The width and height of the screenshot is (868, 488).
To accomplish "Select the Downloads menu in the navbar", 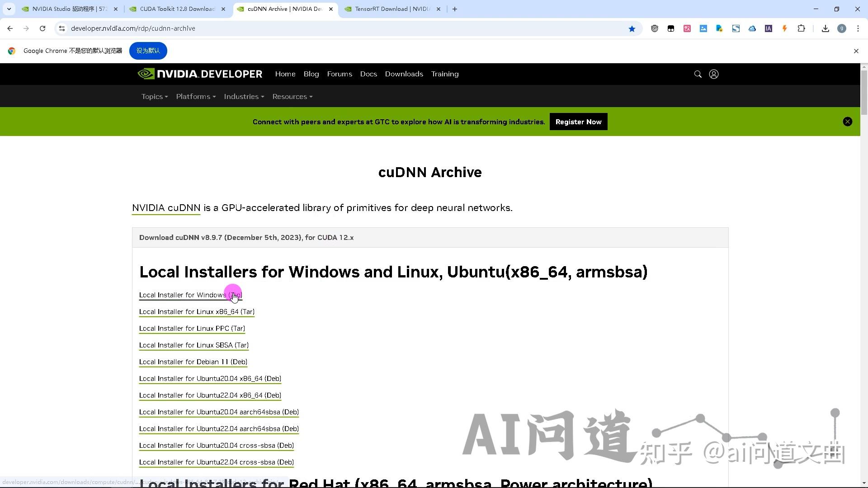I will (x=404, y=74).
